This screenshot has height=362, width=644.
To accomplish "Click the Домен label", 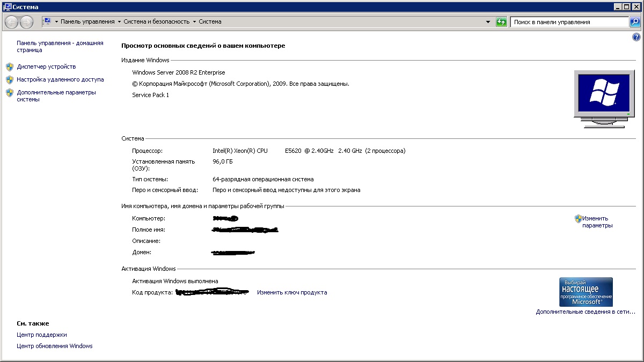I will [142, 253].
